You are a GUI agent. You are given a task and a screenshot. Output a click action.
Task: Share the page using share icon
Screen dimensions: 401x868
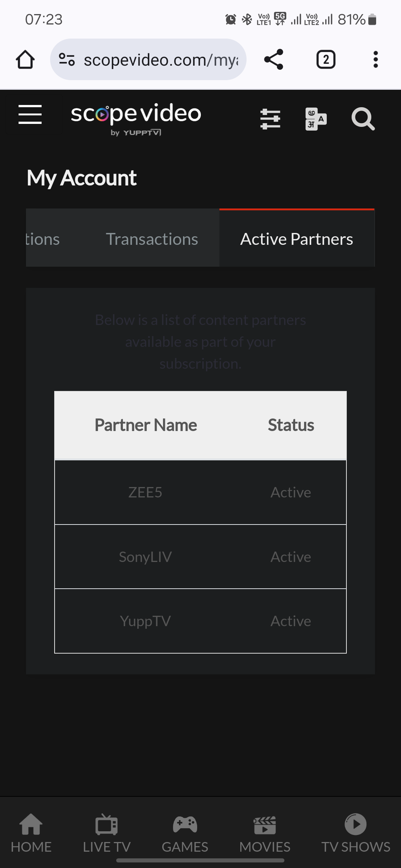(274, 60)
